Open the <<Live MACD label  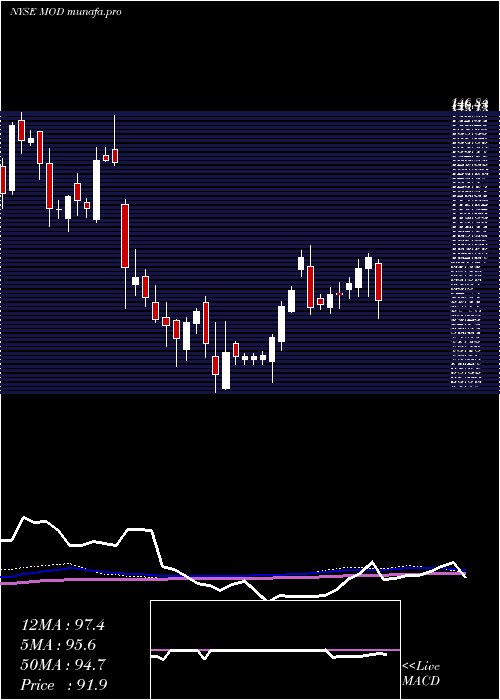point(421,674)
